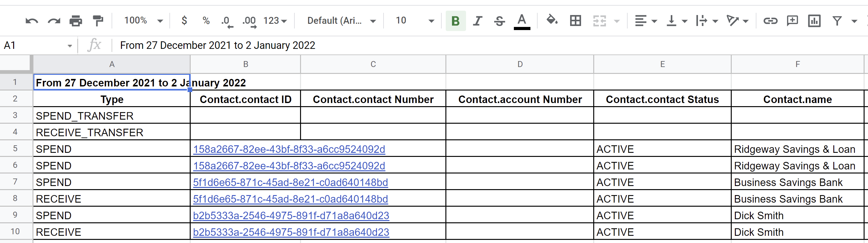Open the font size 10 dropdown
The width and height of the screenshot is (868, 243).
414,21
